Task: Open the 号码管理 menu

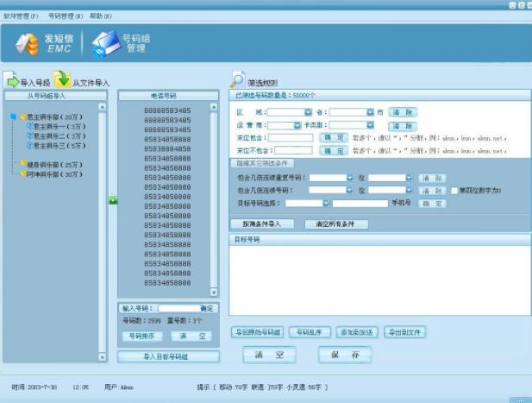Action: pyautogui.click(x=66, y=16)
